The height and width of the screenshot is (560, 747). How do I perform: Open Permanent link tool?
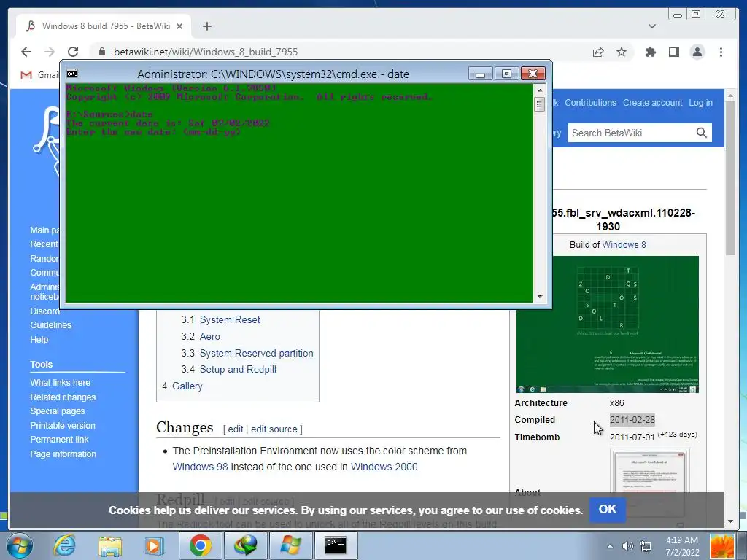pyautogui.click(x=59, y=440)
